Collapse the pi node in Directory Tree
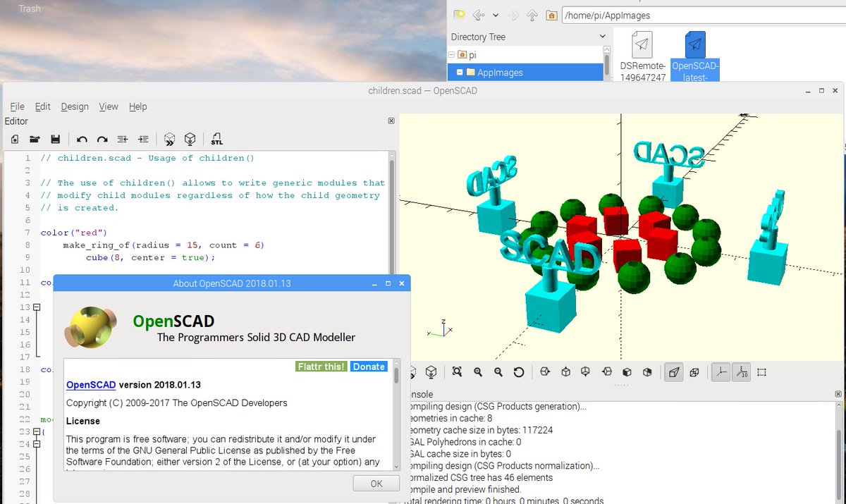The height and width of the screenshot is (504, 846). [x=452, y=54]
